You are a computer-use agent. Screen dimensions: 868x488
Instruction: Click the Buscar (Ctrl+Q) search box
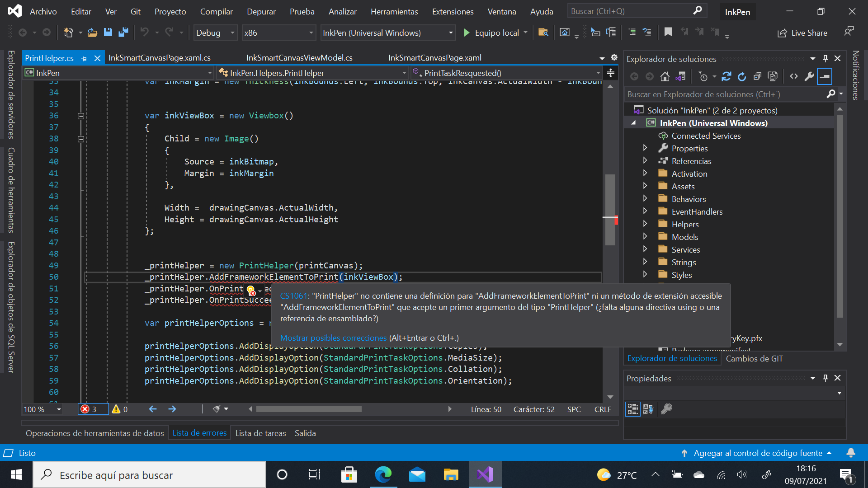(x=637, y=11)
